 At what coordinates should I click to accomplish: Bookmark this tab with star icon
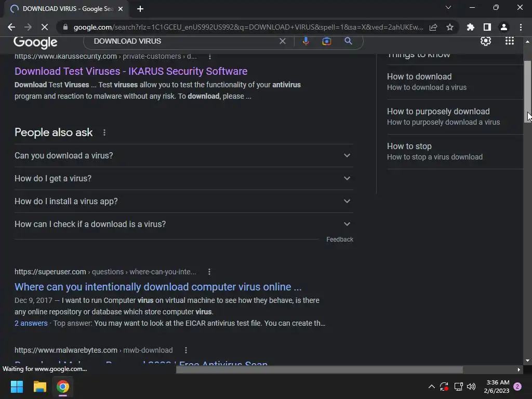point(450,27)
